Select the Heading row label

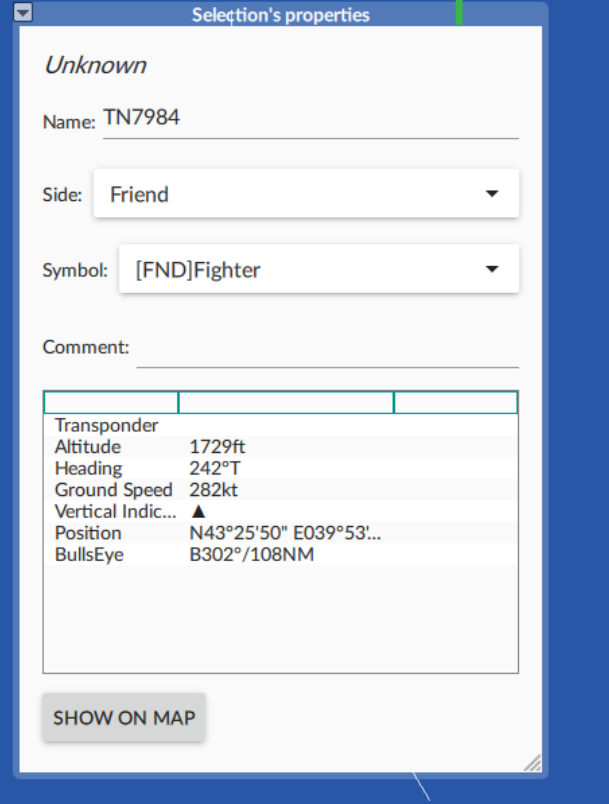pos(89,469)
